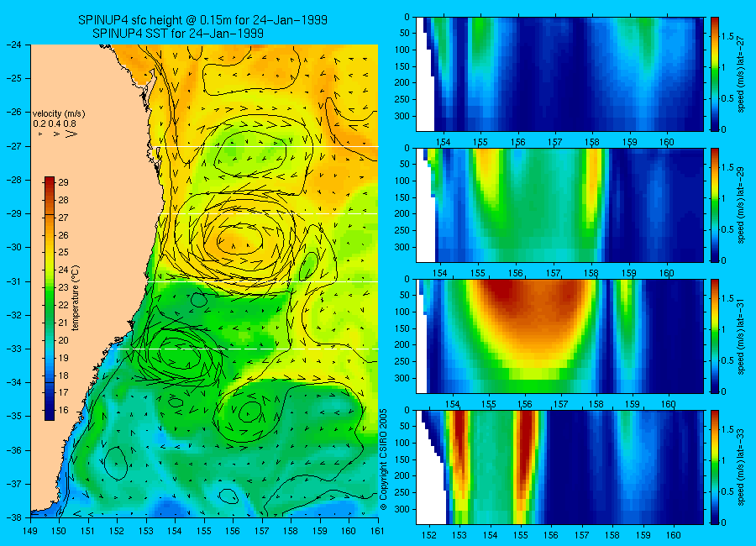Image resolution: width=756 pixels, height=546 pixels.
Task: Click the speed color bar beside the lat=-29 section
Action: [714, 205]
